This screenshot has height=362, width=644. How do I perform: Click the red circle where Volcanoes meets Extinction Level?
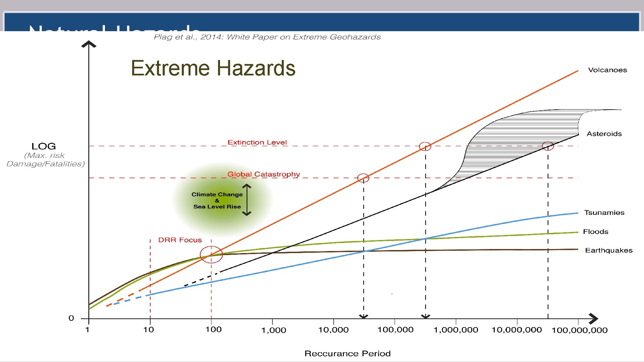click(425, 146)
